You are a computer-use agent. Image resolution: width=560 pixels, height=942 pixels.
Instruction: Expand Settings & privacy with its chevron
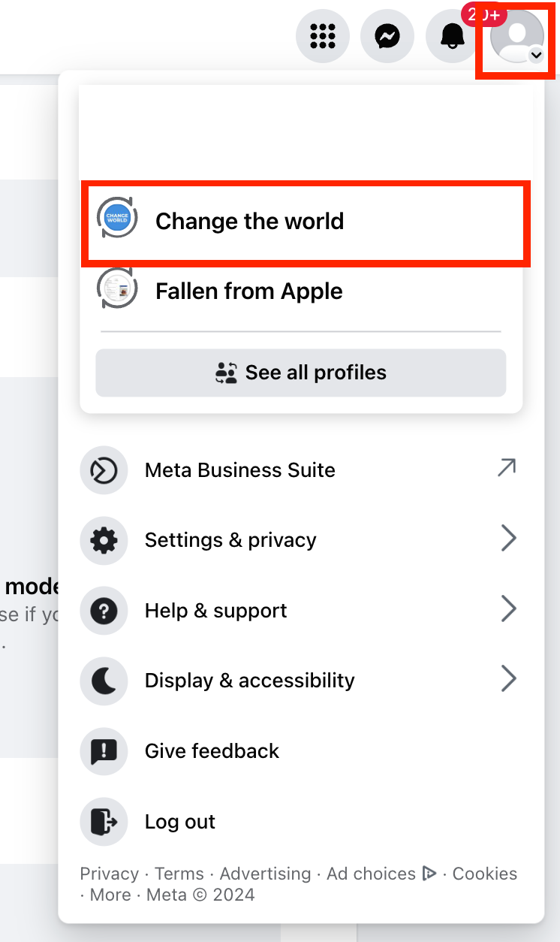tap(508, 539)
